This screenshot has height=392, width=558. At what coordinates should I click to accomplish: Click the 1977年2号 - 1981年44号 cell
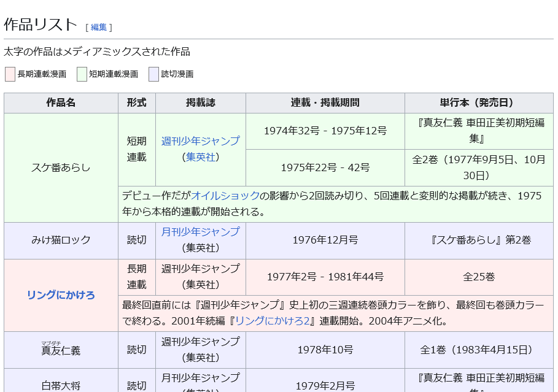pyautogui.click(x=325, y=277)
